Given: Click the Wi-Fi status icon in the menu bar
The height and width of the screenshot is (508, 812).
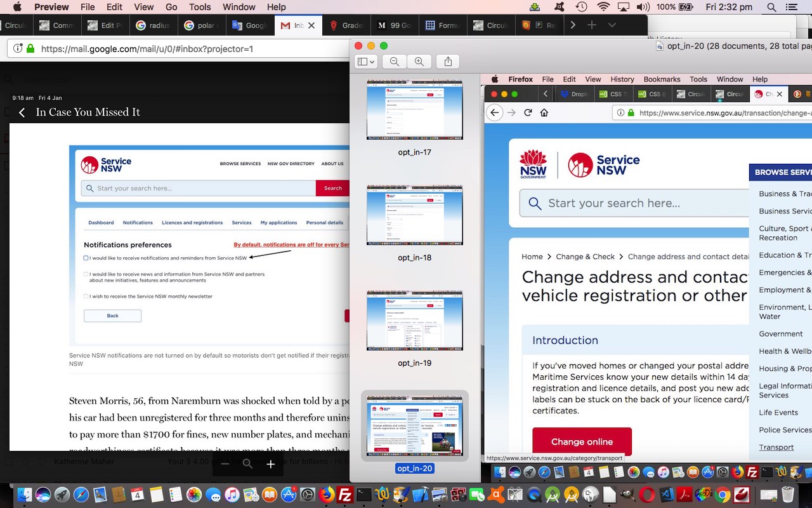Looking at the screenshot, I should click(603, 7).
